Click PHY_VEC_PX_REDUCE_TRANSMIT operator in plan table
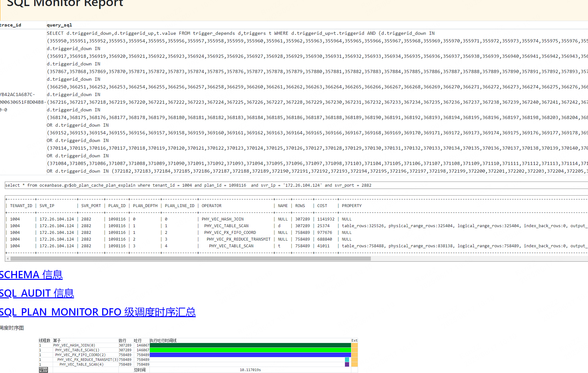This screenshot has height=373, width=588. coord(239,239)
